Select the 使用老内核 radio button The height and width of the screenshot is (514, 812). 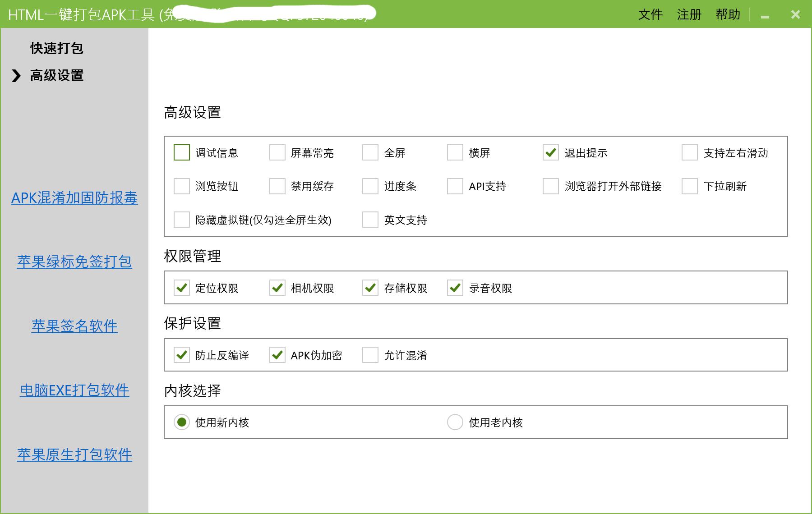(454, 422)
